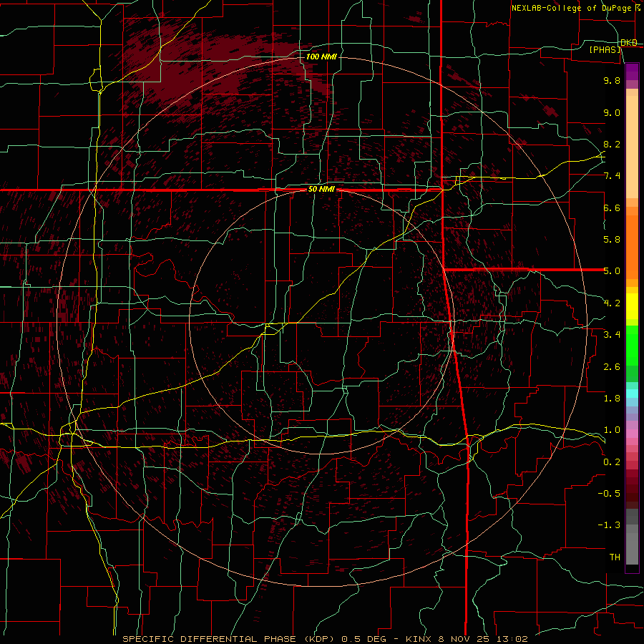Click the 4.2 color scale value

click(612, 303)
